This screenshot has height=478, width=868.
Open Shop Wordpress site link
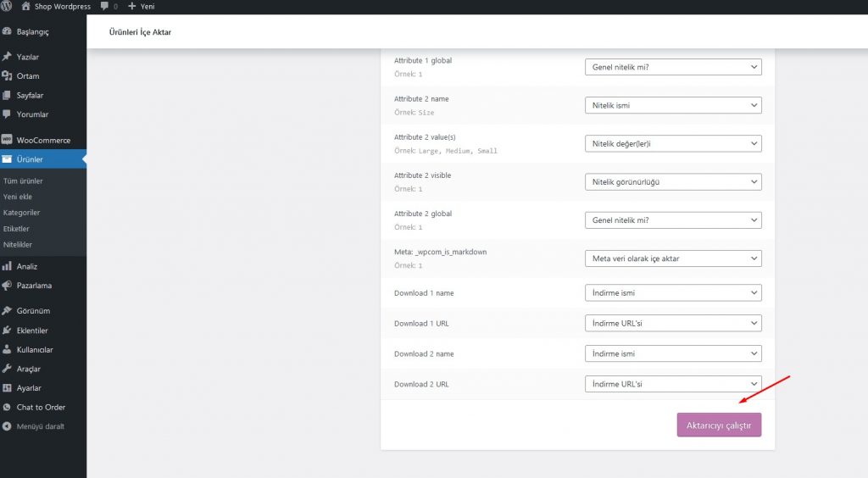[62, 7]
